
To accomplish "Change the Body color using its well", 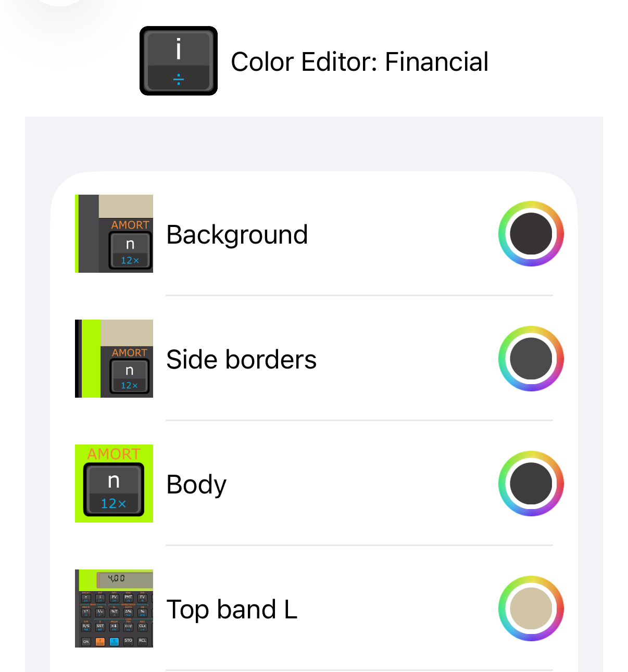I will [531, 484].
